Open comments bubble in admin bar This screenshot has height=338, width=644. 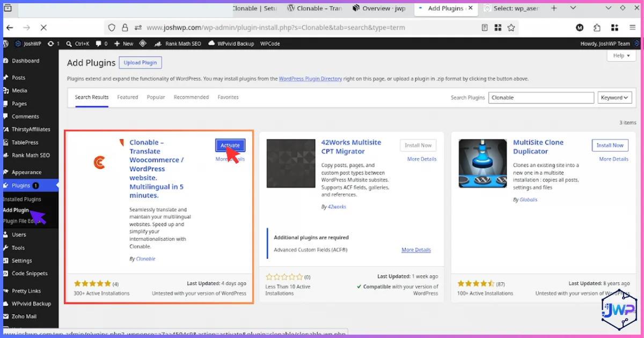[102, 43]
